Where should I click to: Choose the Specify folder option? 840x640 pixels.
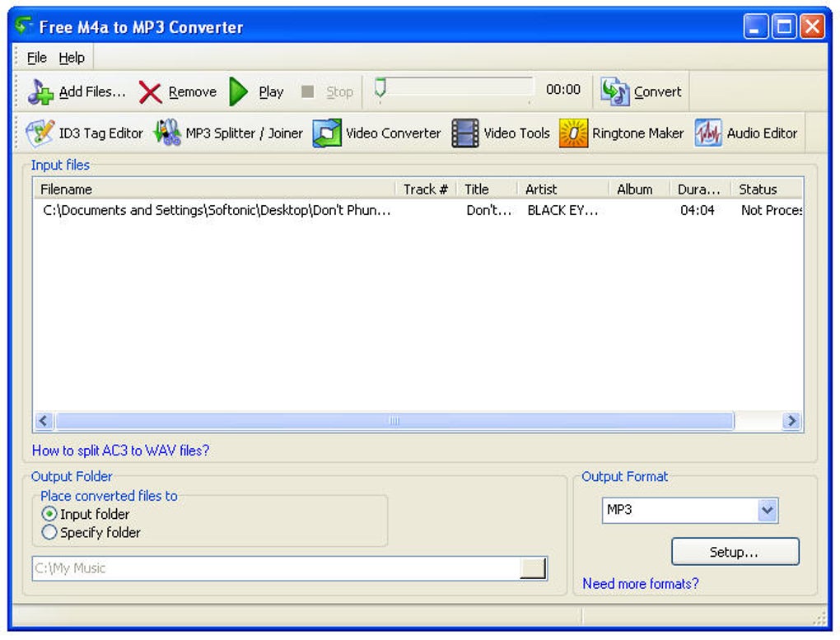[x=51, y=532]
